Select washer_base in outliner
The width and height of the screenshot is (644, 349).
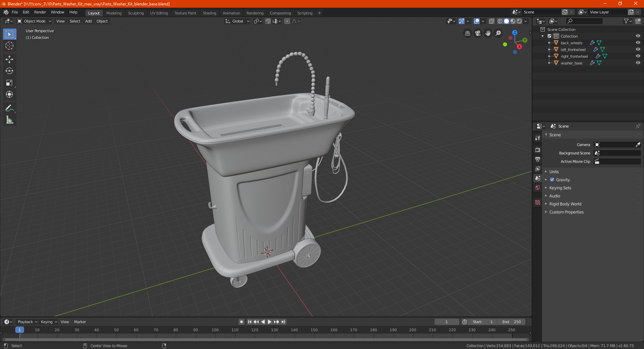(571, 63)
